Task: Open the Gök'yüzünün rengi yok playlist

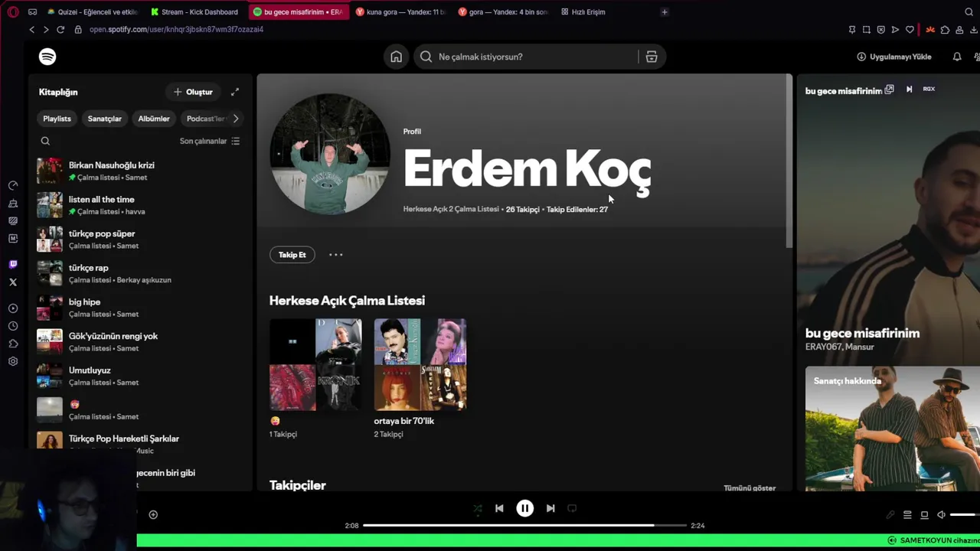Action: 139,341
